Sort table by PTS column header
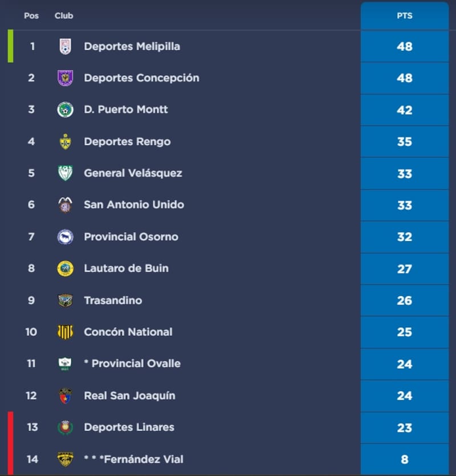Screen dimensions: 456x476 tap(404, 16)
